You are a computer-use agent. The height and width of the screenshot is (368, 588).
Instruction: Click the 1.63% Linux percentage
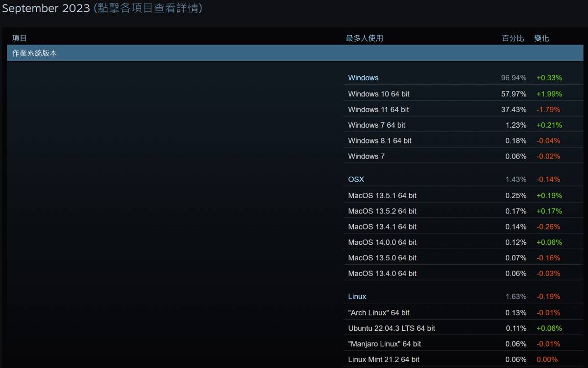pos(516,297)
